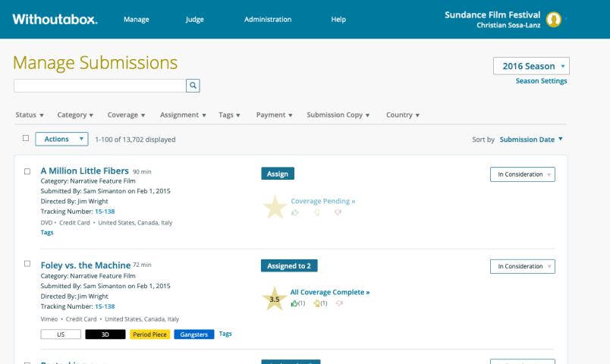Open the Administration menu

pos(268,19)
